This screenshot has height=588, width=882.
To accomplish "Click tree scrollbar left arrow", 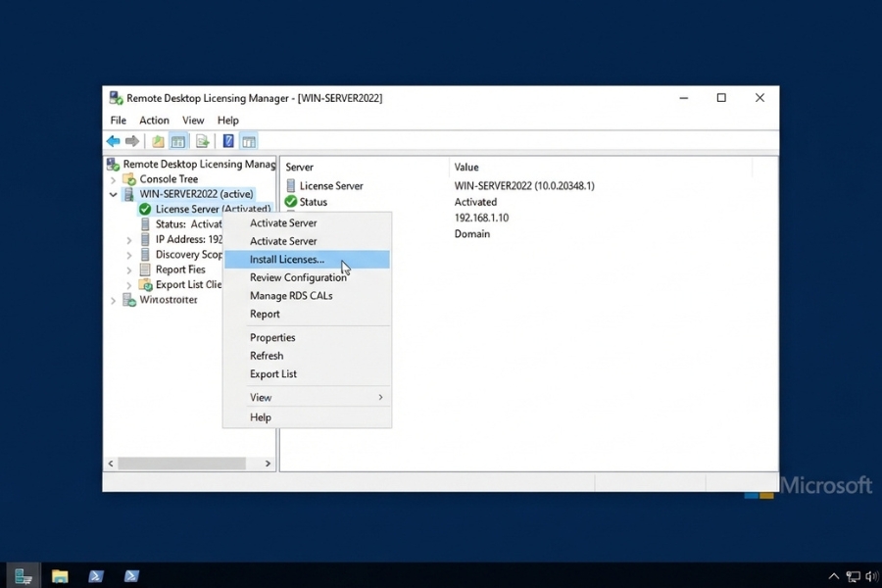I will click(111, 464).
